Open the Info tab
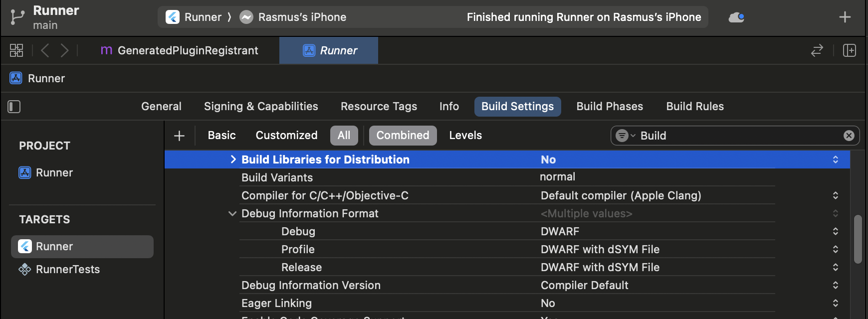The image size is (868, 319). coord(449,106)
